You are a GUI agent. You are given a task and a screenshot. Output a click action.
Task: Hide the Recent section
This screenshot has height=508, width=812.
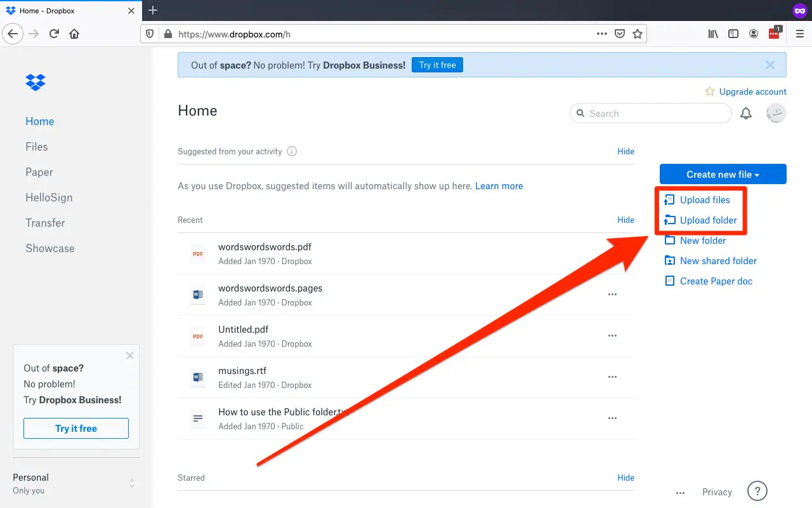[x=625, y=220]
